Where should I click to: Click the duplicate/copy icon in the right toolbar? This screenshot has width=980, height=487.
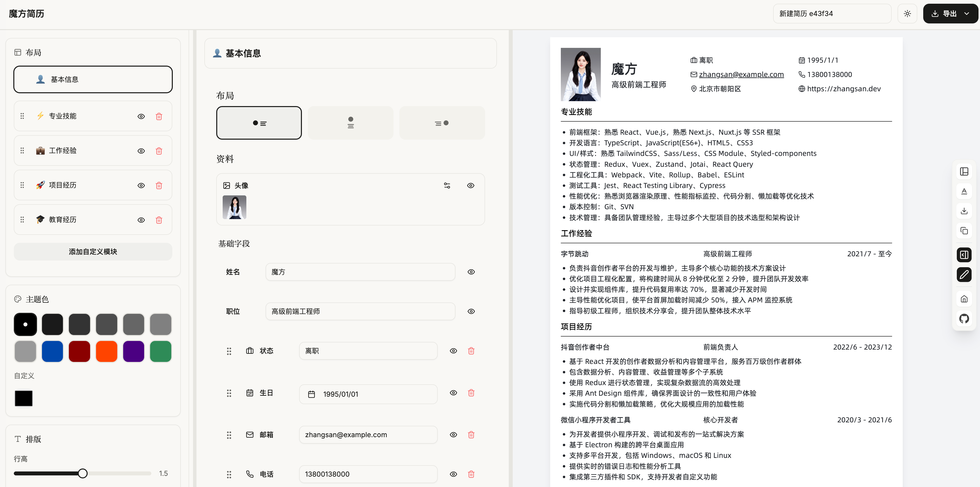(x=964, y=230)
